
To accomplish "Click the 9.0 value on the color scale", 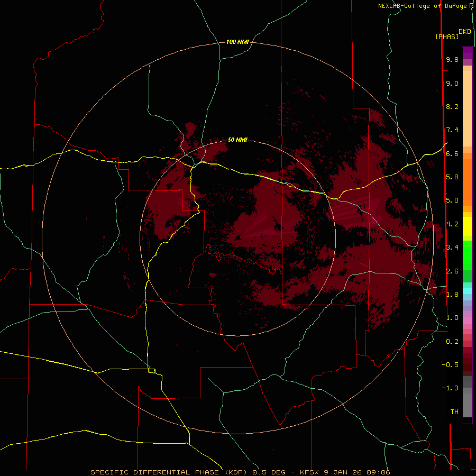I will tap(452, 83).
